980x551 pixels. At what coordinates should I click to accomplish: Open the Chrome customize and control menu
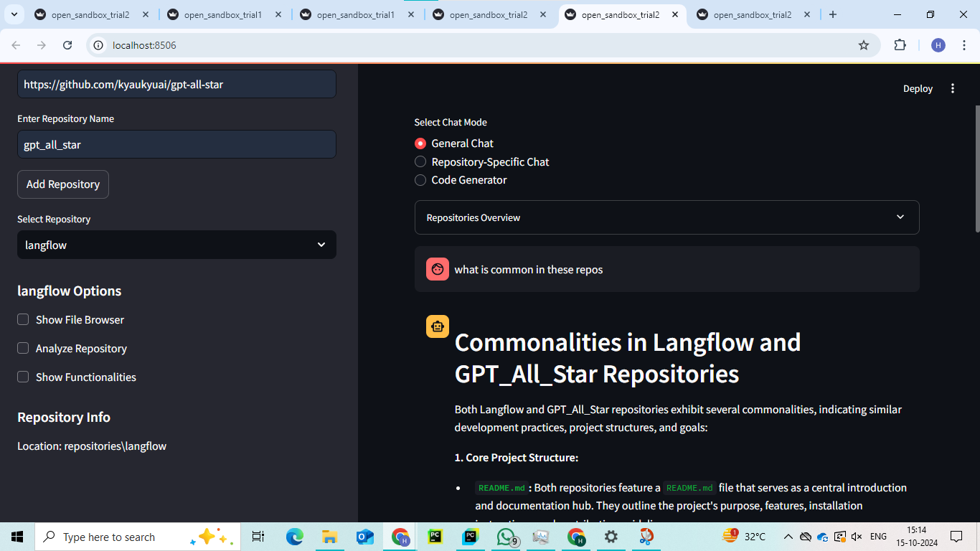[963, 45]
